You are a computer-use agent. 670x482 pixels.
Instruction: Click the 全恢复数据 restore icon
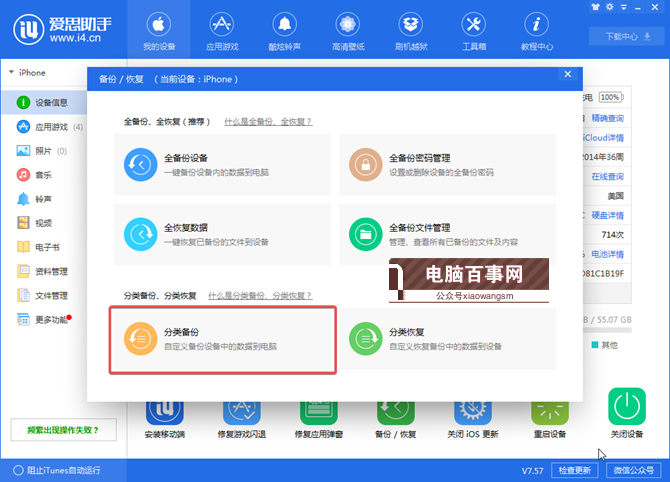tap(141, 234)
